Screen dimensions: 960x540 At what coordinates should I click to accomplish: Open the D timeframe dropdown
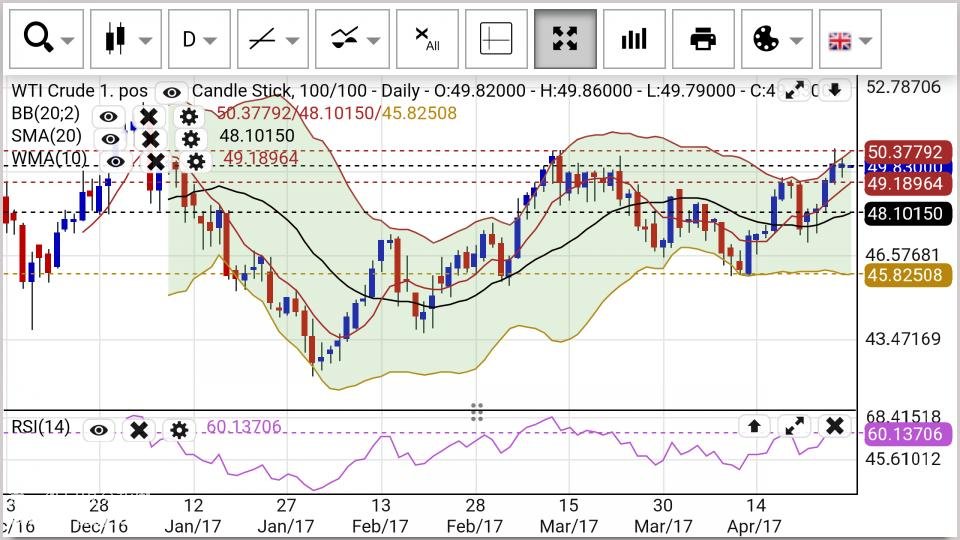tap(198, 40)
